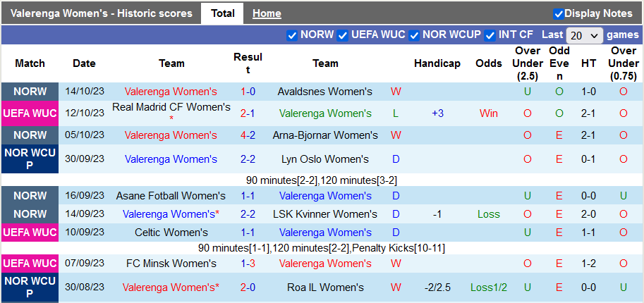Image resolution: width=644 pixels, height=303 pixels.
Task: Open FC Minsk Women's team link
Action: [x=171, y=264]
